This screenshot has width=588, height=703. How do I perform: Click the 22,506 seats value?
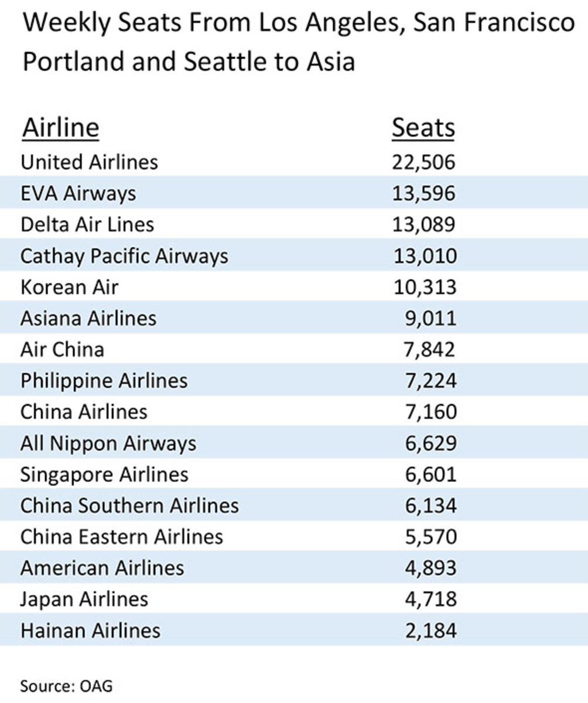point(423,162)
